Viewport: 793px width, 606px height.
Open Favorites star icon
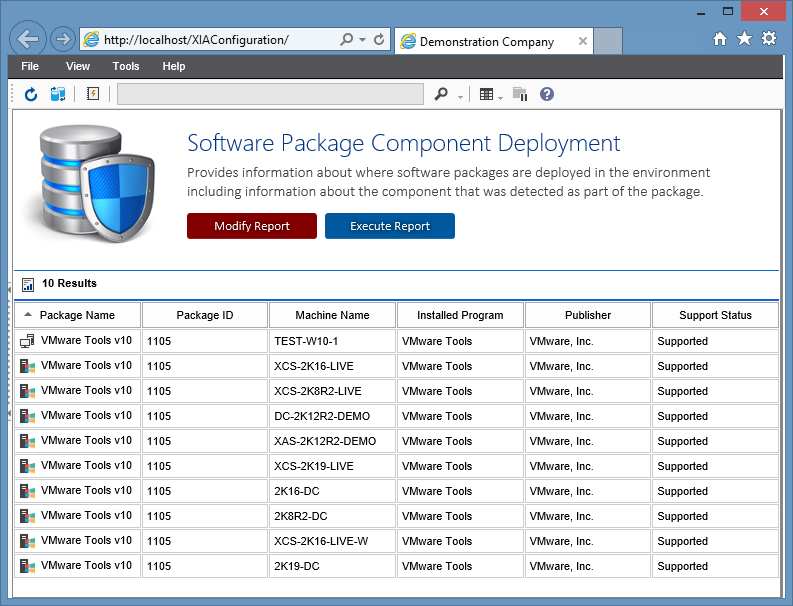pos(744,38)
